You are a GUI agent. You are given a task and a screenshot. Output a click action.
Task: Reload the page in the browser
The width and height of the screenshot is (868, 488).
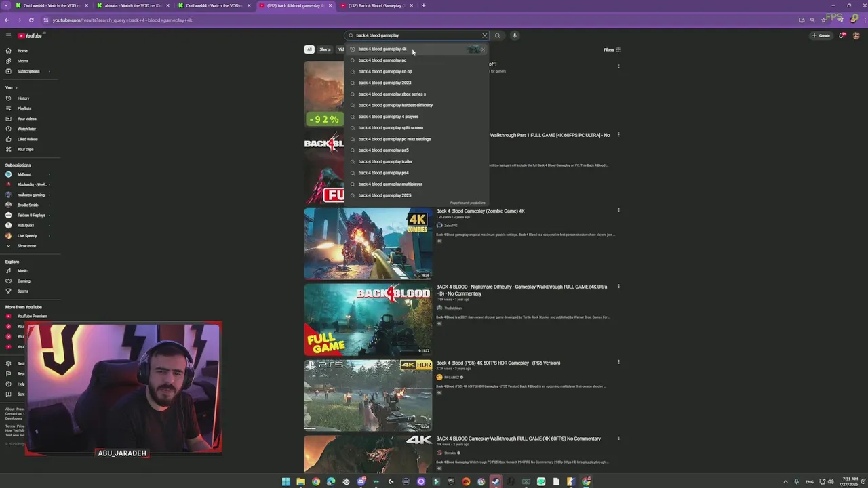[31, 20]
